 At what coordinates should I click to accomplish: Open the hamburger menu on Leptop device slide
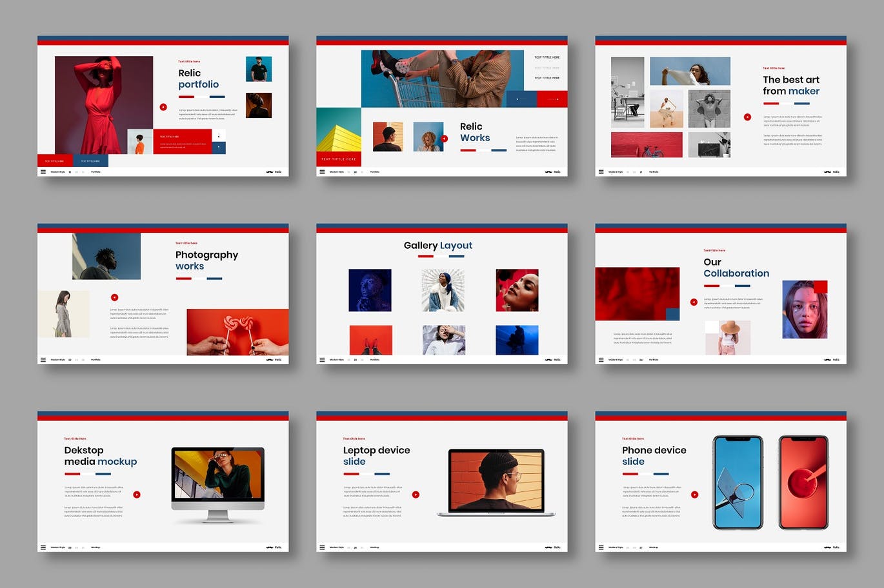[322, 547]
